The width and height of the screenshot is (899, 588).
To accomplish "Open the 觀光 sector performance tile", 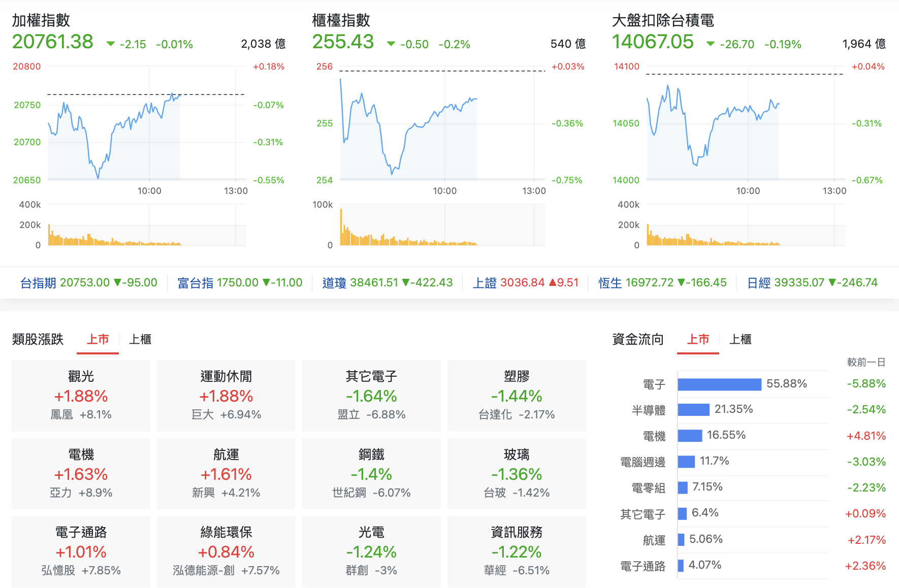I will point(80,396).
